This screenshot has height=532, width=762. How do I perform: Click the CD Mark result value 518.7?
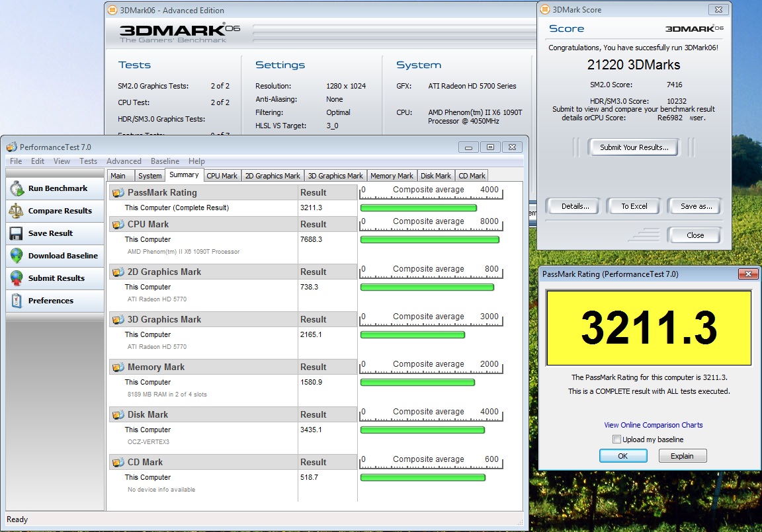point(309,477)
